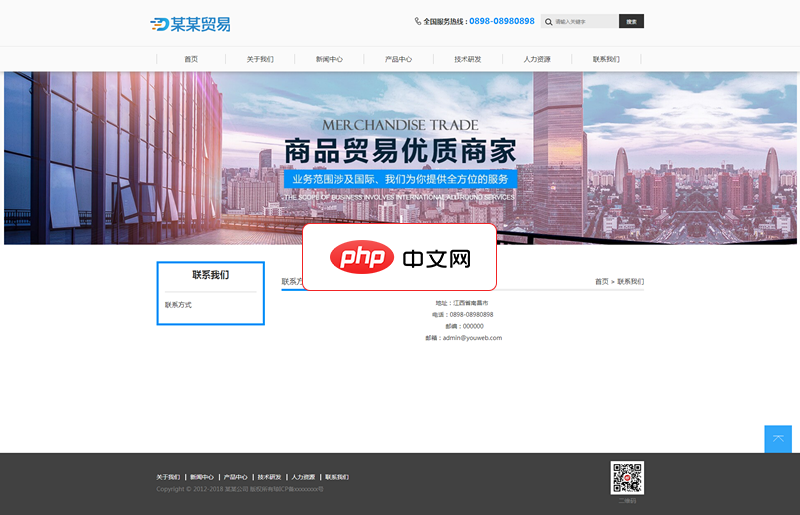The image size is (800, 515).
Task: Open the 首页 navigation item
Action: [x=191, y=59]
